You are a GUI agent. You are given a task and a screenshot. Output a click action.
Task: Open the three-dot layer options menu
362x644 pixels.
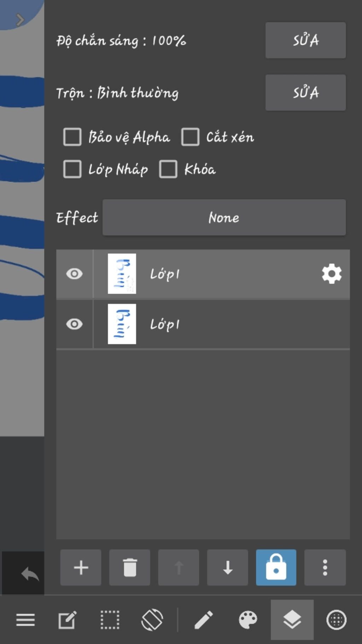[325, 568]
